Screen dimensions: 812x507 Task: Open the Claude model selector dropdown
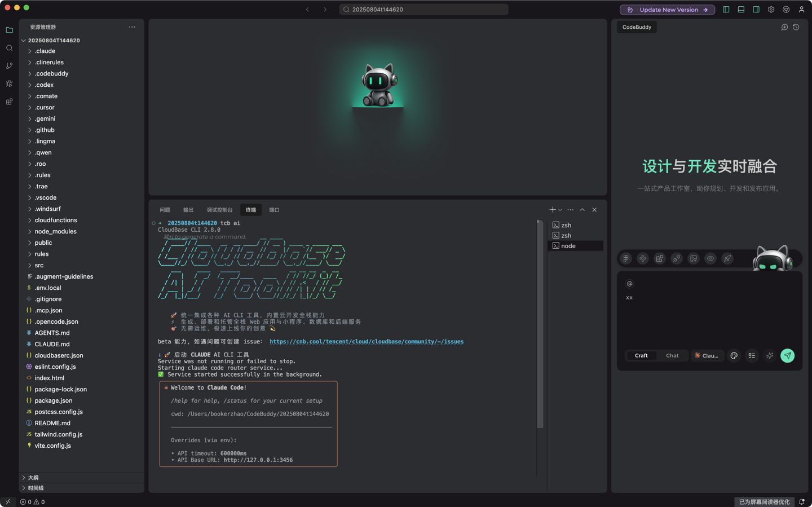tap(707, 356)
